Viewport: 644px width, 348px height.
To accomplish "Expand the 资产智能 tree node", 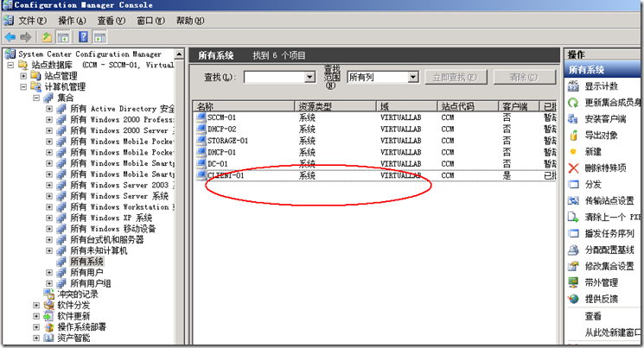I will coord(36,338).
